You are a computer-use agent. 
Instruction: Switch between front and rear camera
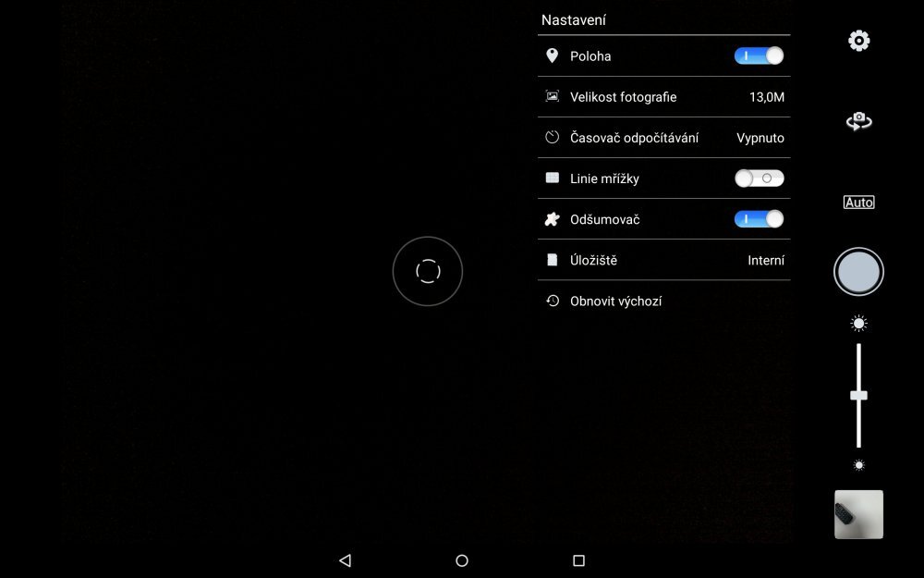(x=858, y=120)
